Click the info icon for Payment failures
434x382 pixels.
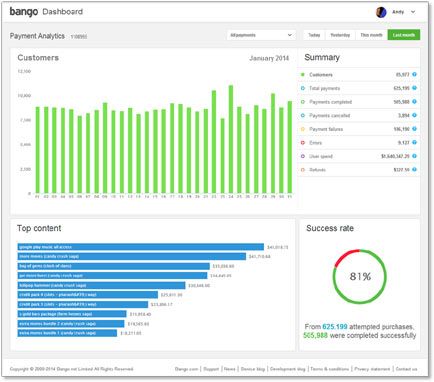414,129
